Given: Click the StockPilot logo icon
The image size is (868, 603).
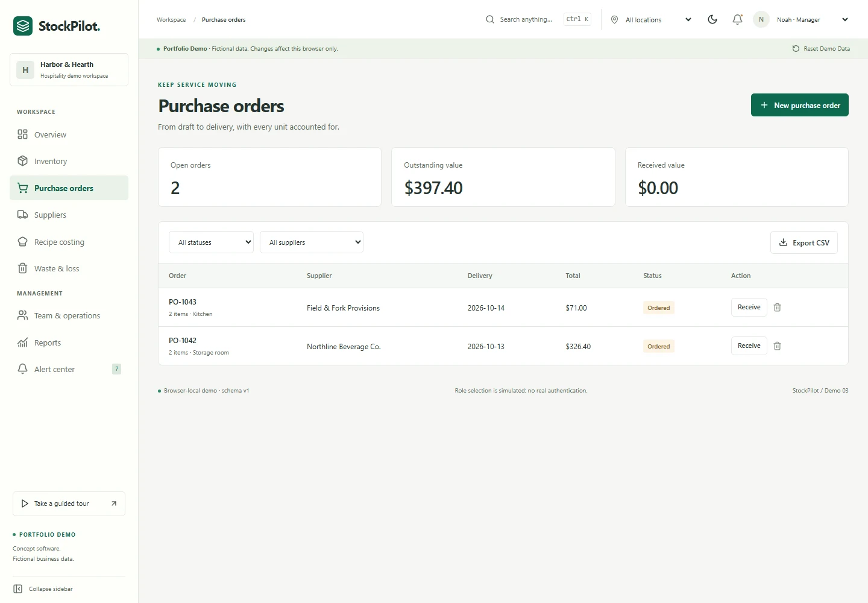Looking at the screenshot, I should [x=23, y=26].
